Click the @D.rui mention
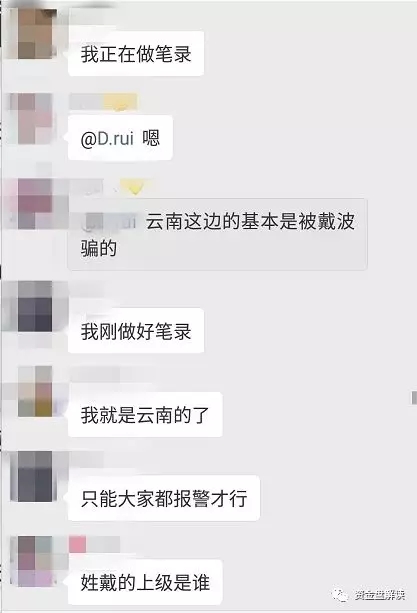The height and width of the screenshot is (613, 417). point(107,138)
